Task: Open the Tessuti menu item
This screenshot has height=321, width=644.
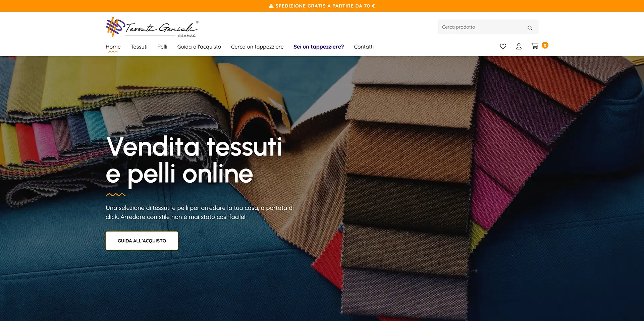Action: click(139, 47)
